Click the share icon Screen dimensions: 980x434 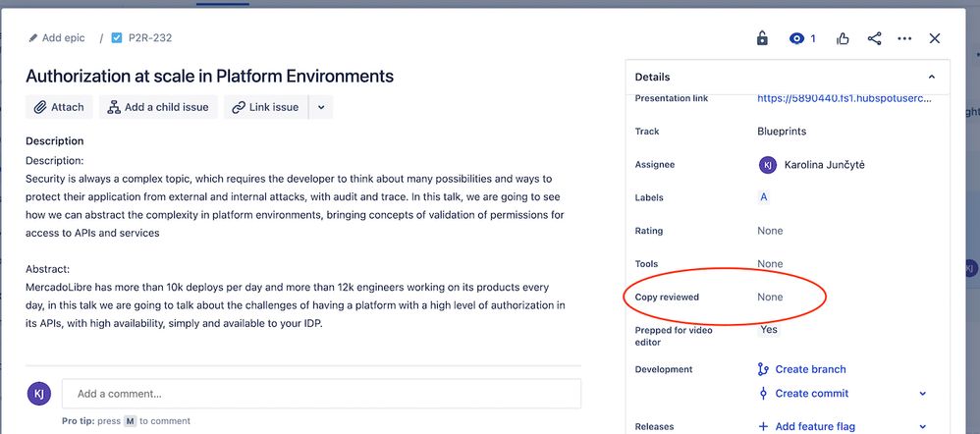(x=874, y=38)
